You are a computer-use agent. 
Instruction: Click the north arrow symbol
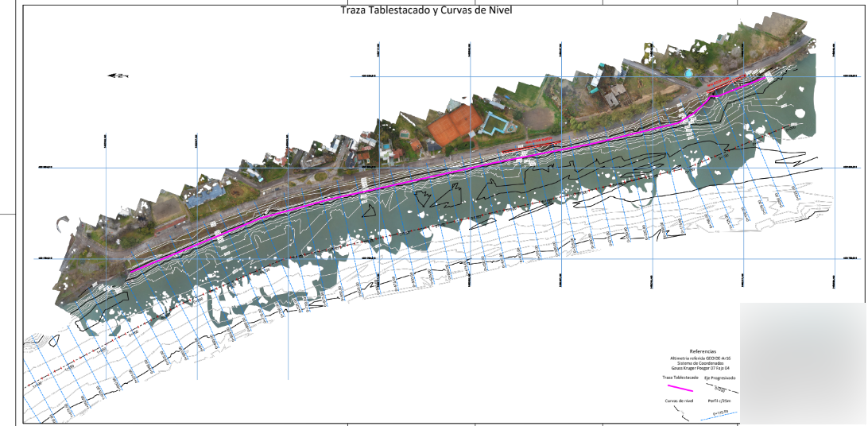pos(118,76)
